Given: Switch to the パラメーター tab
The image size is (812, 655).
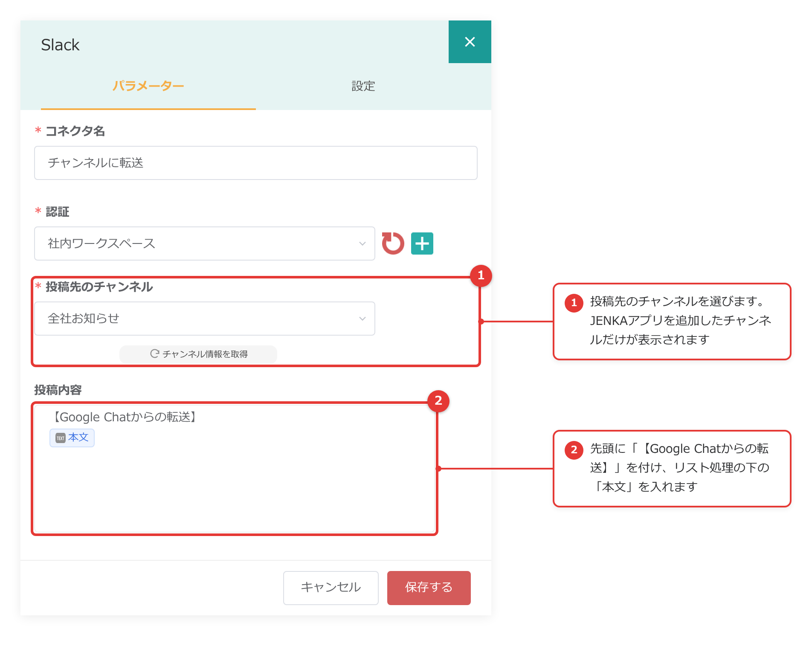Looking at the screenshot, I should pos(148,86).
